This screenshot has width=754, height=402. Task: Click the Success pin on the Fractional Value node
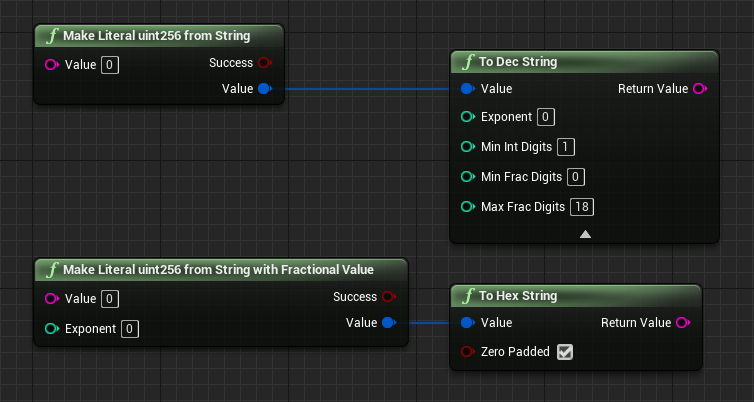389,297
